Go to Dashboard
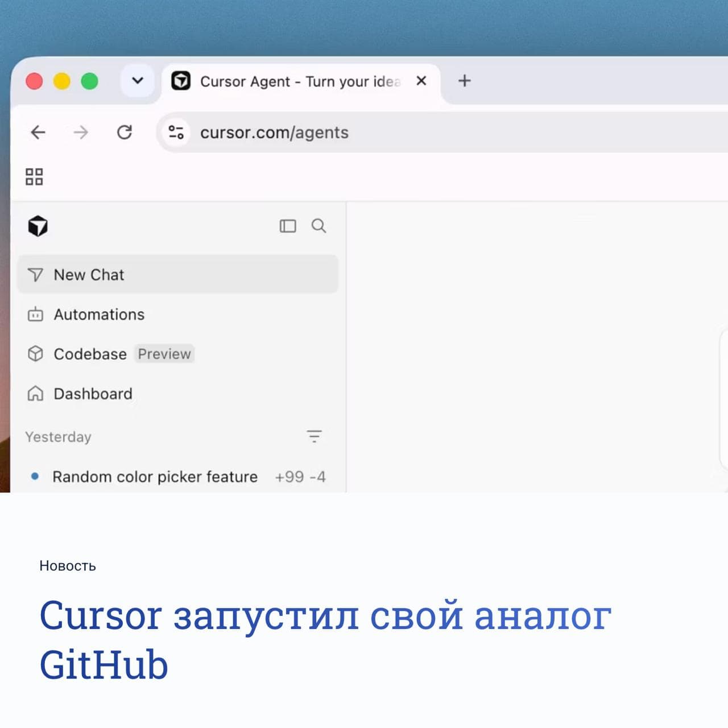Viewport: 728px width, 728px height. point(178,394)
